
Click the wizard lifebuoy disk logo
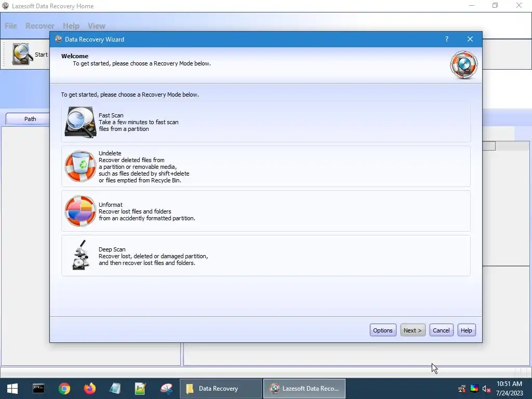(464, 65)
